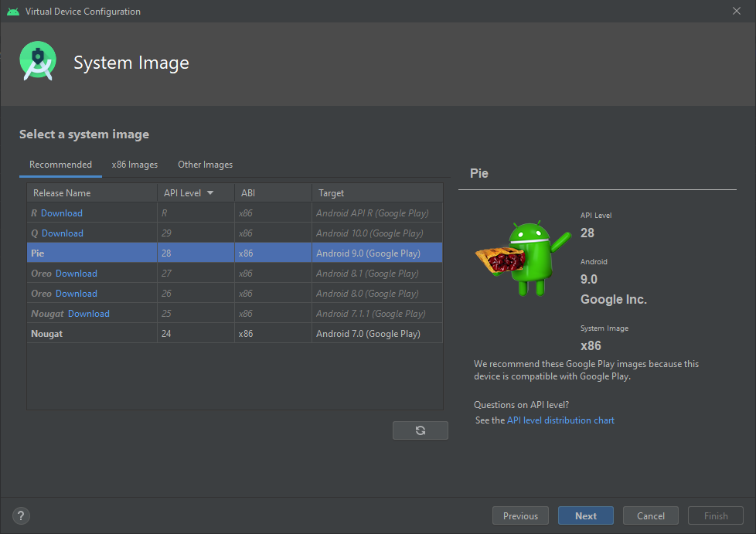Click the Android 7.0 (Google Play) target cell
Image resolution: width=756 pixels, height=534 pixels.
(x=377, y=334)
